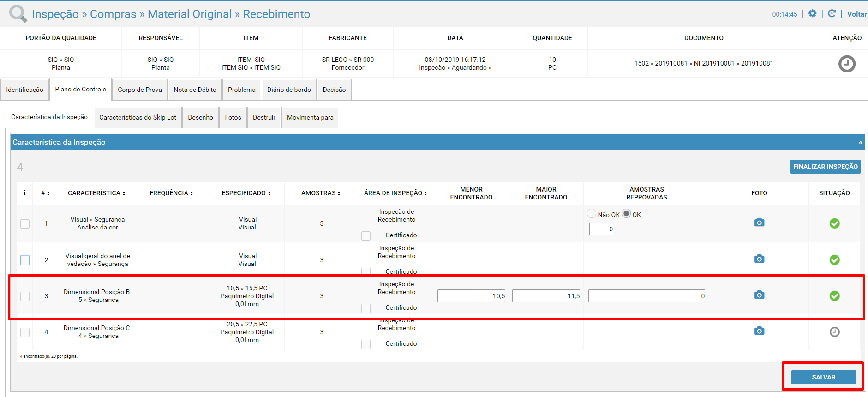Open camera photo for row 4
This screenshot has height=397, width=868.
click(x=759, y=331)
